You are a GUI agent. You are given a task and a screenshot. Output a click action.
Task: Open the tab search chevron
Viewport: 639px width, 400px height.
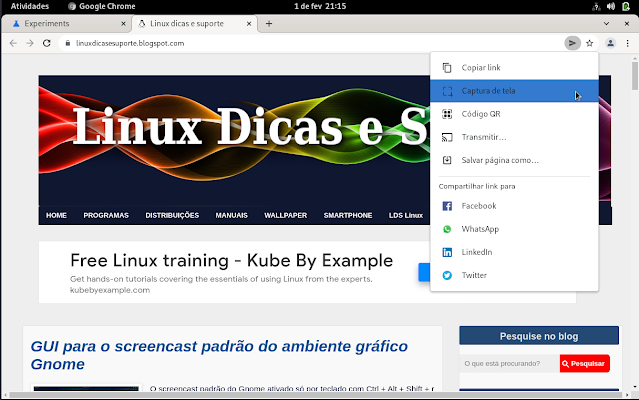click(x=606, y=24)
